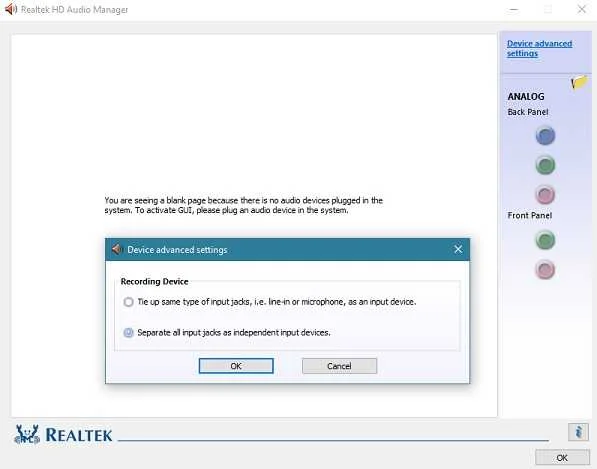
Task: Click the blank page notice text
Action: point(244,206)
